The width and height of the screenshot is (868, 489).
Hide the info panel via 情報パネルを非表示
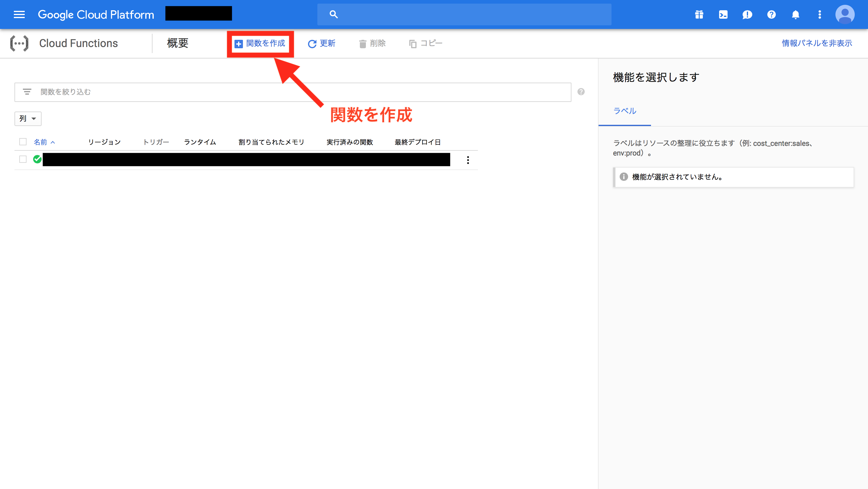pos(817,43)
